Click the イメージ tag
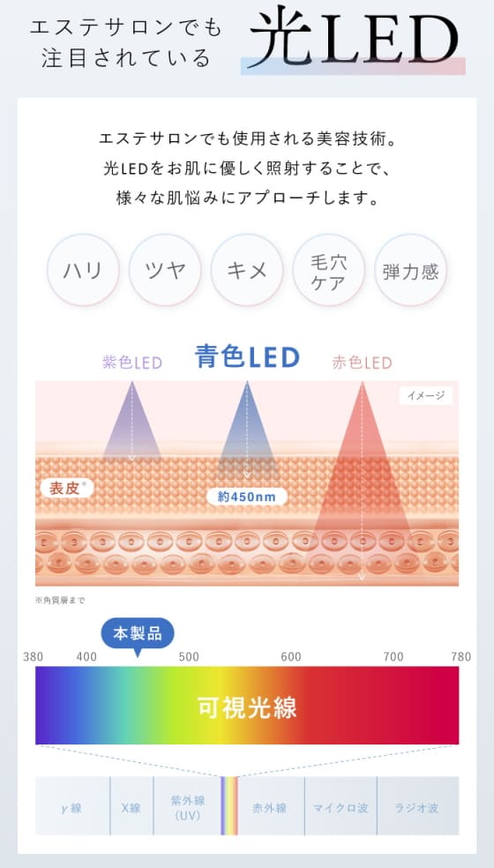 pyautogui.click(x=426, y=395)
